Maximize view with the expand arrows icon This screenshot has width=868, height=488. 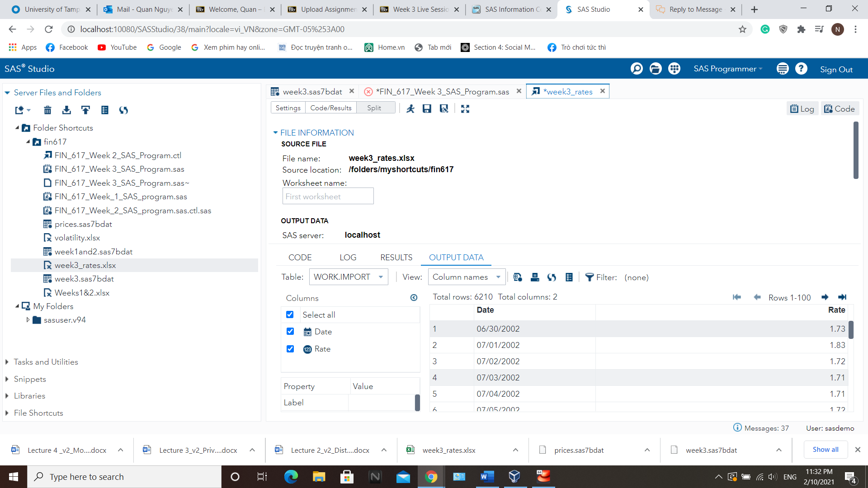tap(465, 108)
